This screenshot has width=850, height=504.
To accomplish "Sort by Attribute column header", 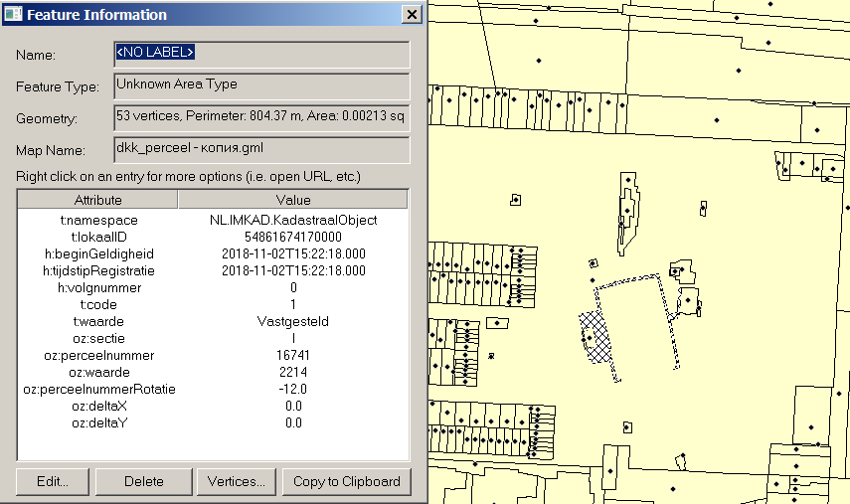I will click(x=97, y=200).
